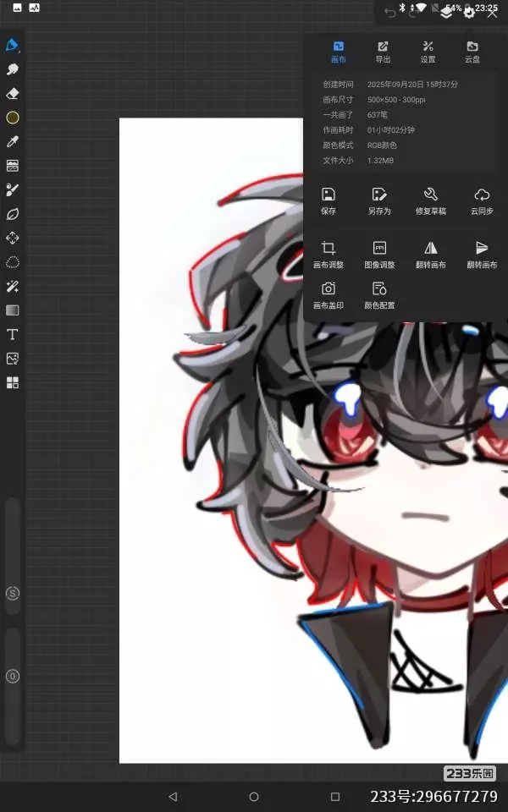
Task: Switch to the 云盘 tab
Action: pyautogui.click(x=472, y=52)
